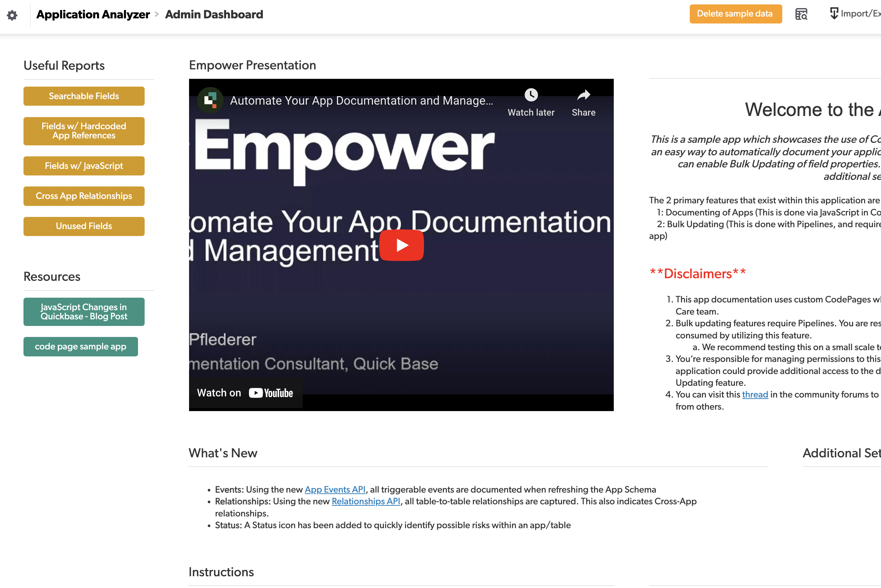This screenshot has height=588, width=881.
Task: Click the channel avatar in the video player
Action: click(211, 101)
